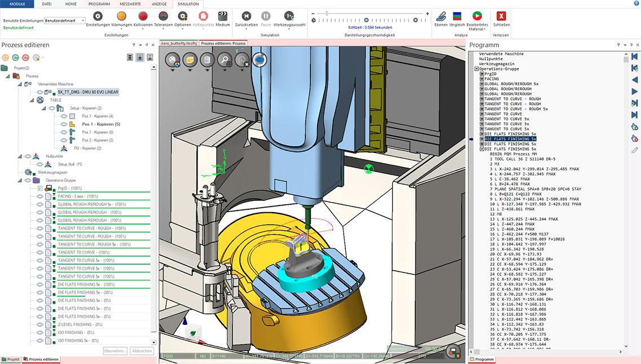Expand the FACING node in Programm panel
641x364 pixels.
[482, 79]
